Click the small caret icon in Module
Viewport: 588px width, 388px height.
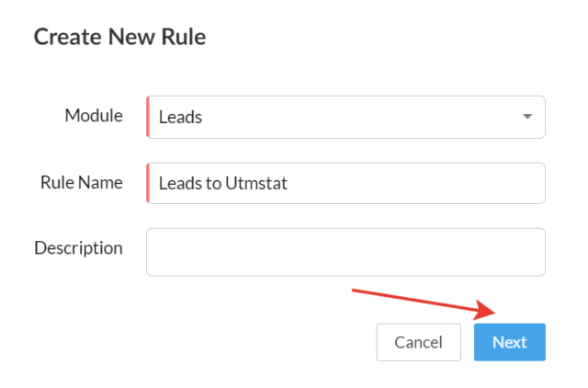526,117
